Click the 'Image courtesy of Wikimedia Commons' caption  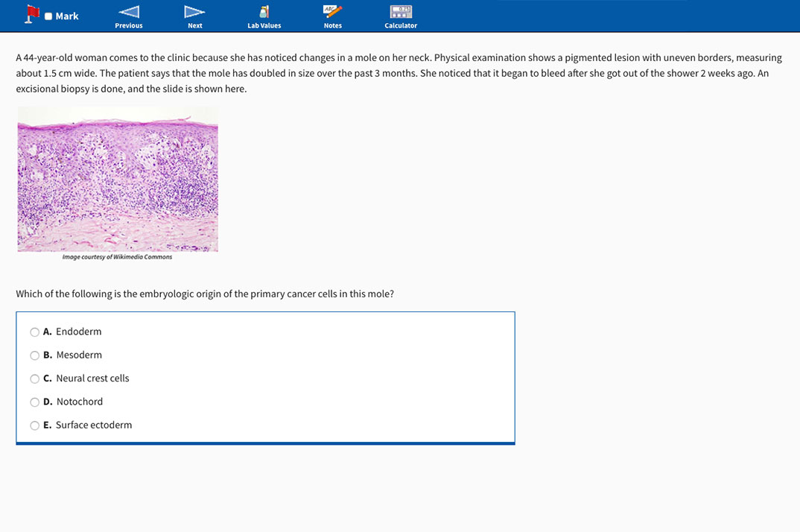click(x=118, y=257)
